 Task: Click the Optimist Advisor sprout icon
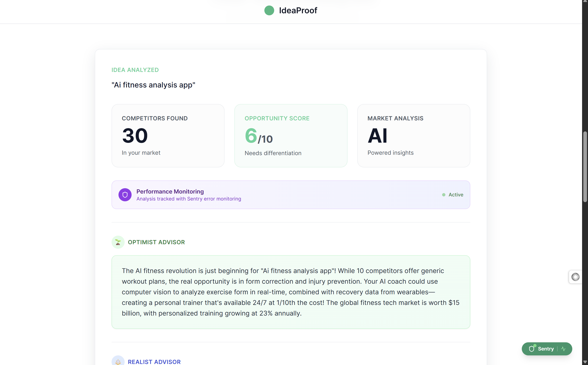(x=118, y=242)
